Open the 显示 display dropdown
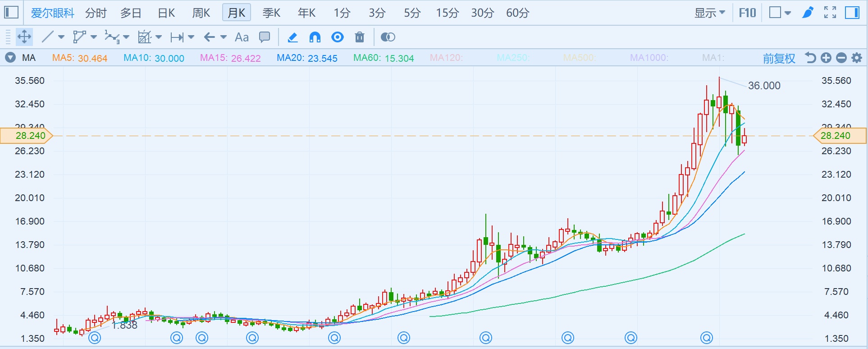The image size is (868, 349). pyautogui.click(x=709, y=13)
